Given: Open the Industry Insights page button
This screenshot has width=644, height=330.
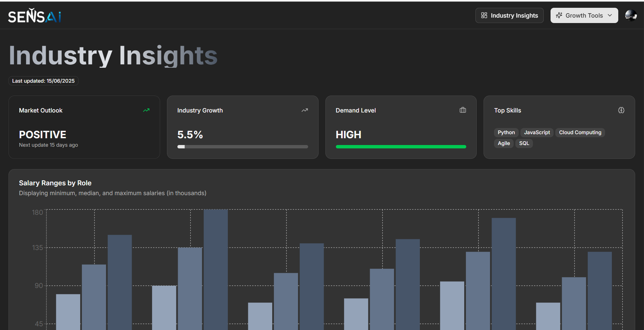Looking at the screenshot, I should tap(509, 16).
